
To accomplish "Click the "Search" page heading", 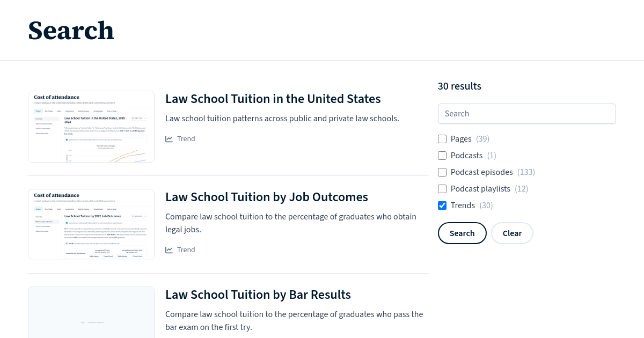I will point(71,31).
